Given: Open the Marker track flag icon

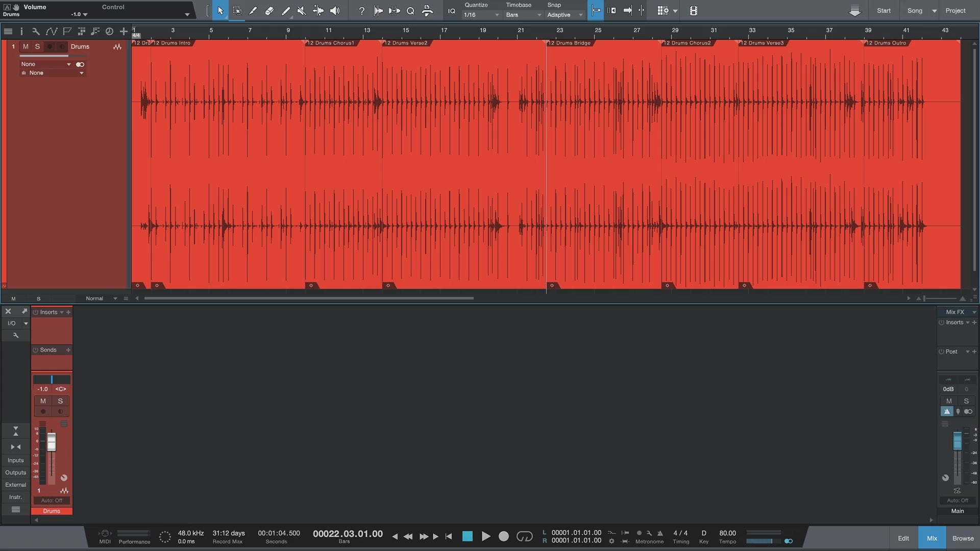Looking at the screenshot, I should pyautogui.click(x=66, y=31).
